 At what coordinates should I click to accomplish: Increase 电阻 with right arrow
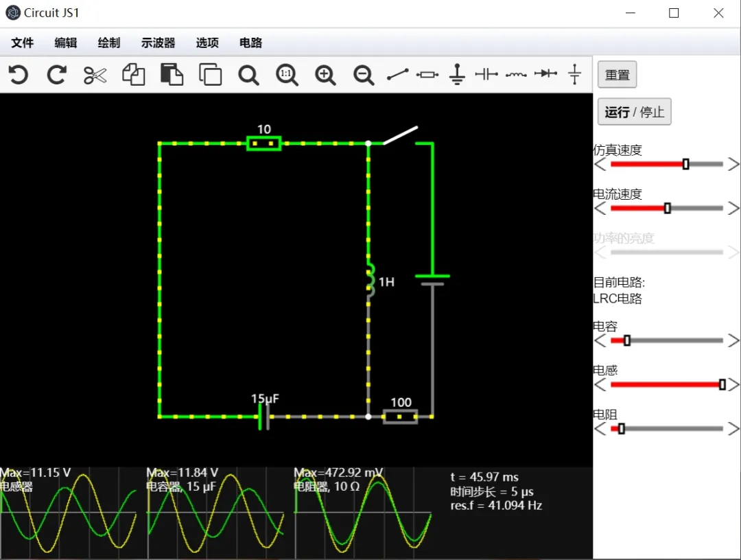[x=733, y=429]
